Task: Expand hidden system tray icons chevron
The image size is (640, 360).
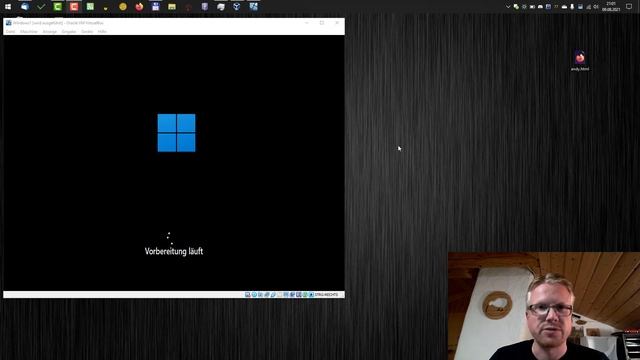Action: (508, 7)
